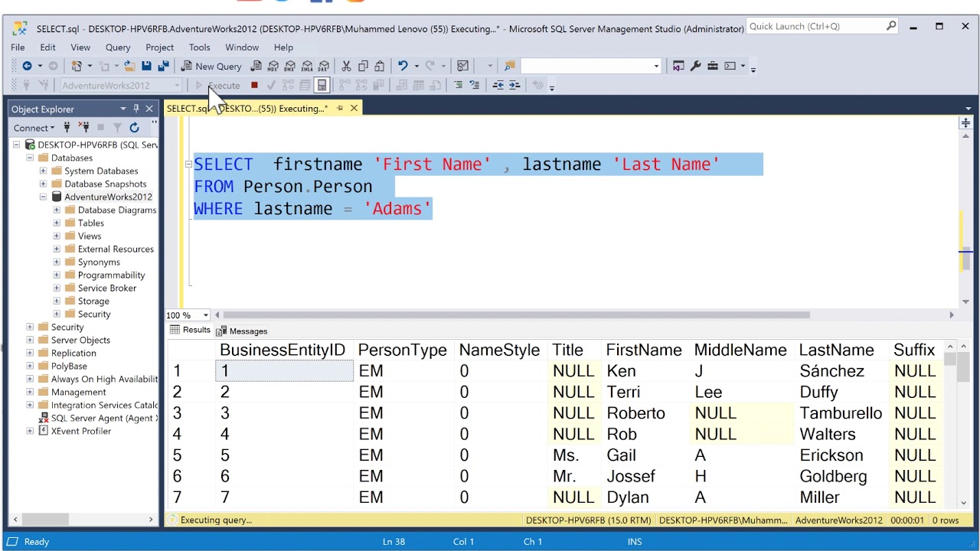Click the red Cancel Executing Query button
Screen dimensions: 980x551
[x=254, y=85]
